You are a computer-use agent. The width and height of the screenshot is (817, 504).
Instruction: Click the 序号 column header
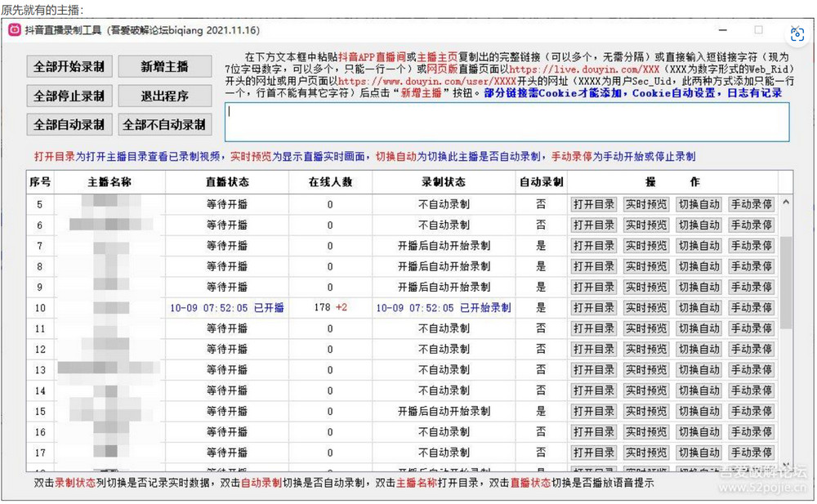[40, 182]
